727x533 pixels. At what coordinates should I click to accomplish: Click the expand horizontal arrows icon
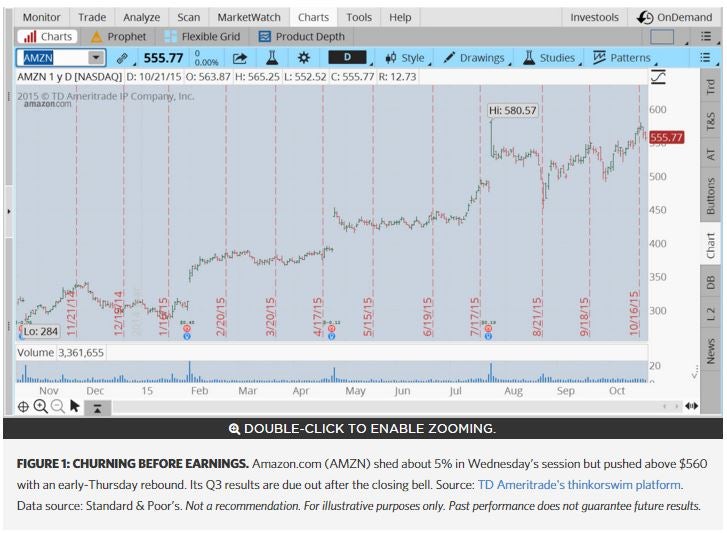691,406
